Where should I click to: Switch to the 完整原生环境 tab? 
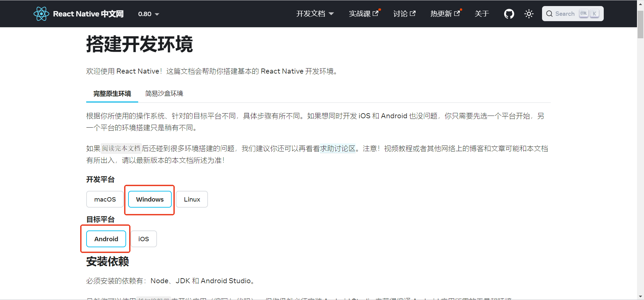(112, 94)
